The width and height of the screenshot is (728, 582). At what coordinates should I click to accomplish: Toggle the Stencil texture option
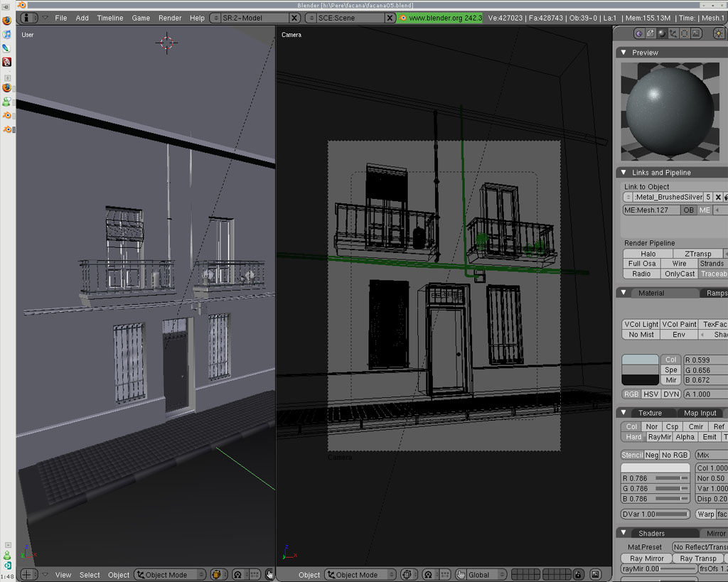point(632,456)
